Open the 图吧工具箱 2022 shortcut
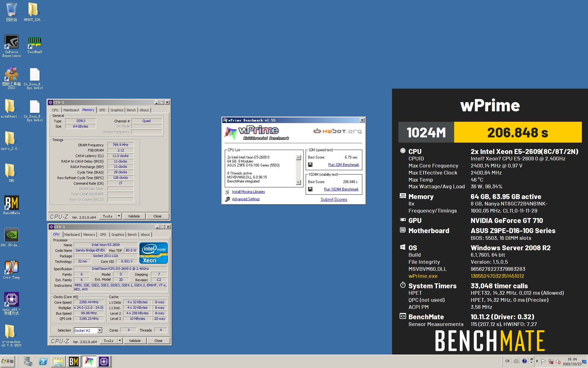Image resolution: width=588 pixels, height=368 pixels. pyautogui.click(x=11, y=79)
